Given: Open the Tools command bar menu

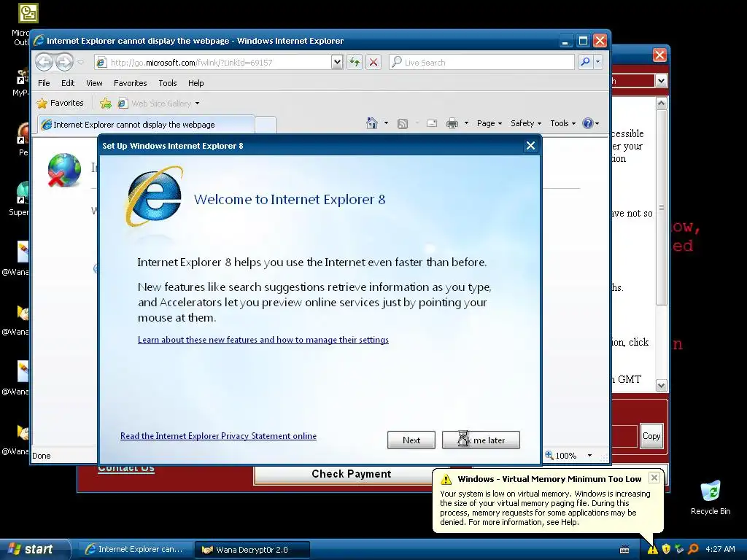Looking at the screenshot, I should 562,123.
